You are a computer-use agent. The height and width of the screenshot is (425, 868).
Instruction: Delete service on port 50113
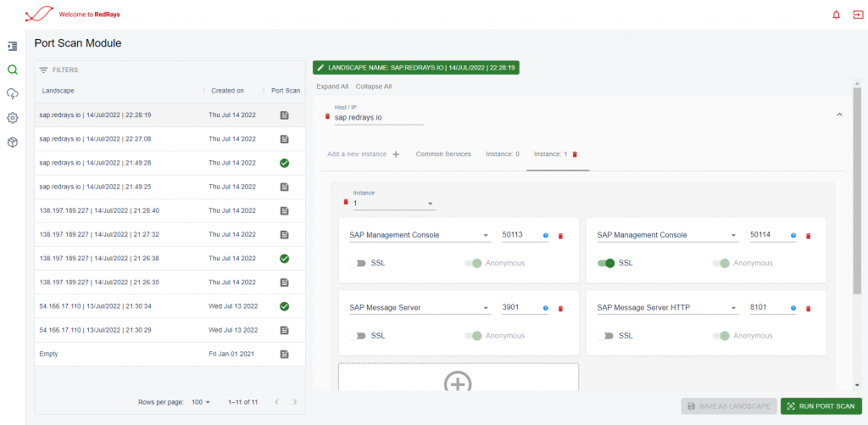pyautogui.click(x=560, y=236)
